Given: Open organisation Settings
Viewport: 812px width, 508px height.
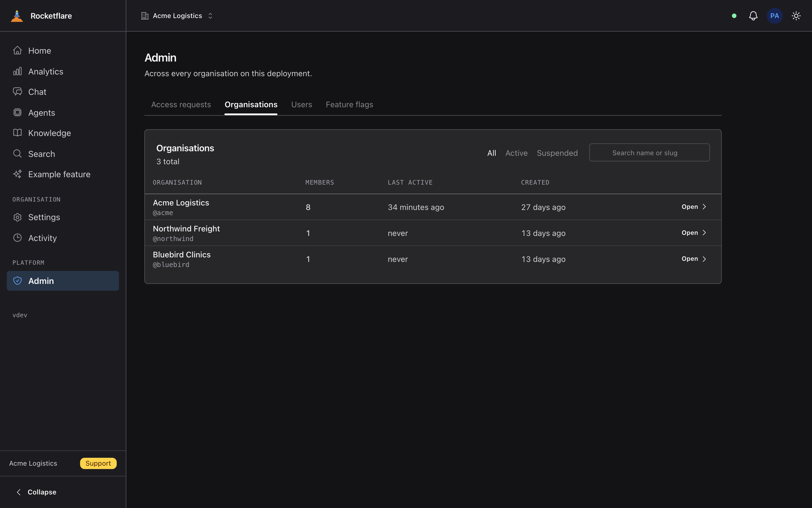Looking at the screenshot, I should [x=63, y=217].
